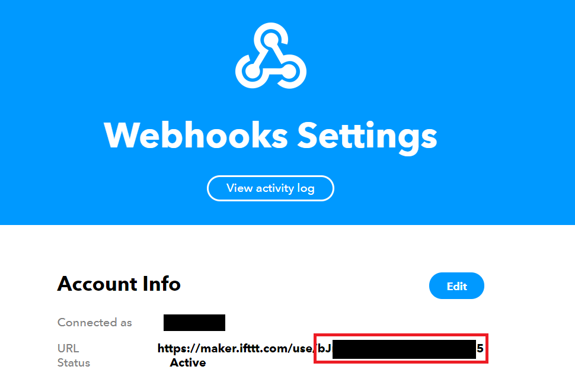The width and height of the screenshot is (575, 392).
Task: Click the bottom-left circle of Webhooks logo
Action: point(253,70)
